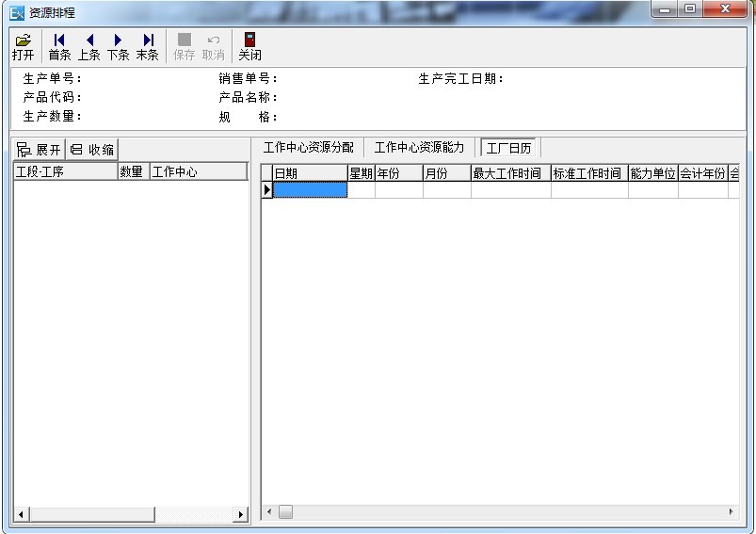Image resolution: width=756 pixels, height=534 pixels.
Task: Close the form with 关闭 door icon
Action: click(x=249, y=47)
